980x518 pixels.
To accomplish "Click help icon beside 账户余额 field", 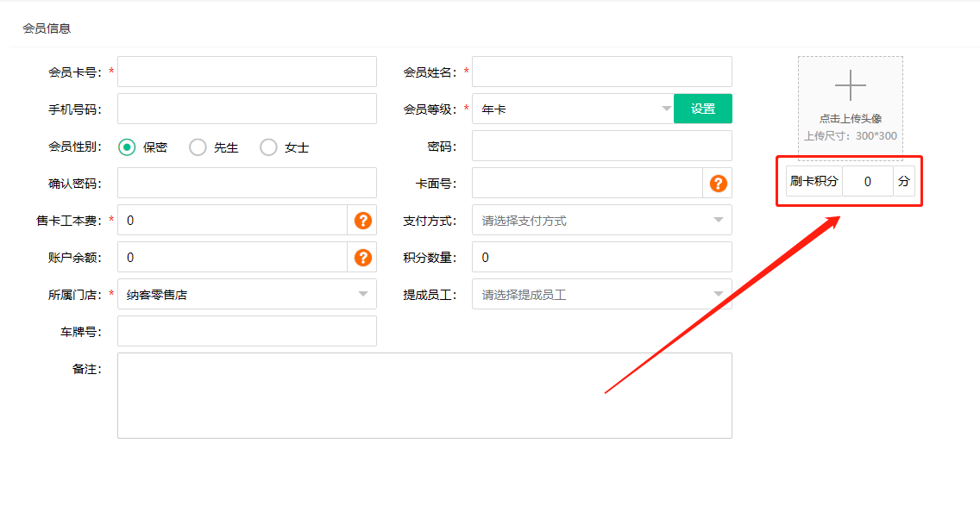I will point(363,258).
